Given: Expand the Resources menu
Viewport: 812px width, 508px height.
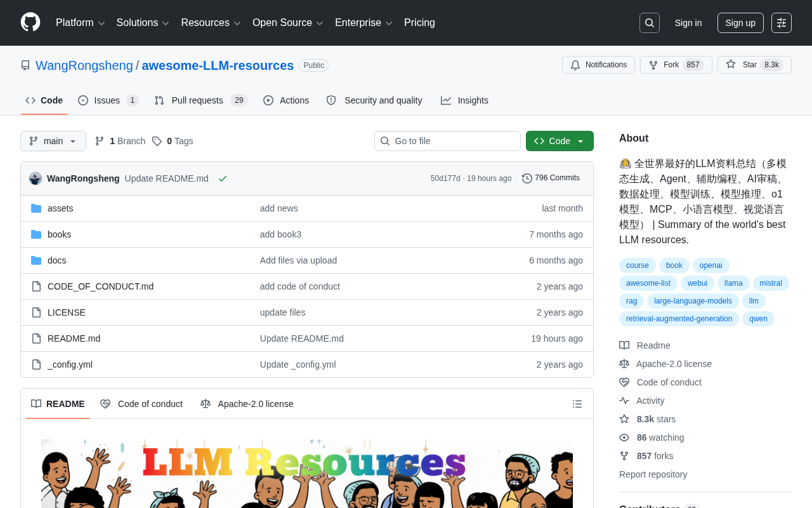Looking at the screenshot, I should [x=211, y=23].
